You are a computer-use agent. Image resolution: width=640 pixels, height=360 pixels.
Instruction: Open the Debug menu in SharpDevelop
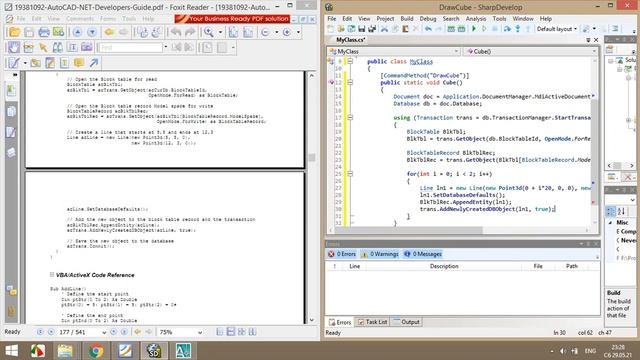click(428, 19)
